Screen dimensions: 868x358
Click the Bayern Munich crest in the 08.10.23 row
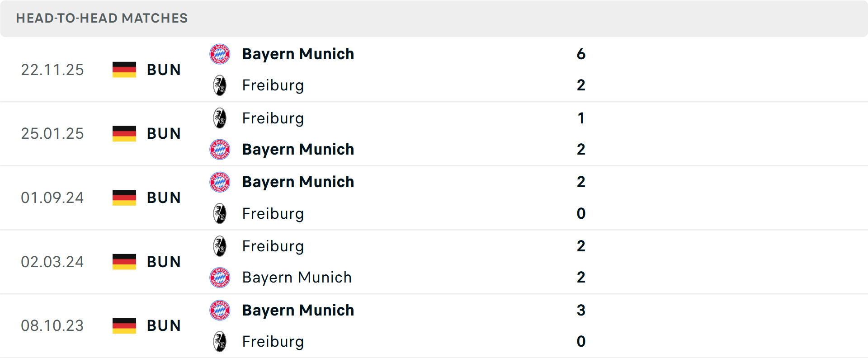point(220,310)
